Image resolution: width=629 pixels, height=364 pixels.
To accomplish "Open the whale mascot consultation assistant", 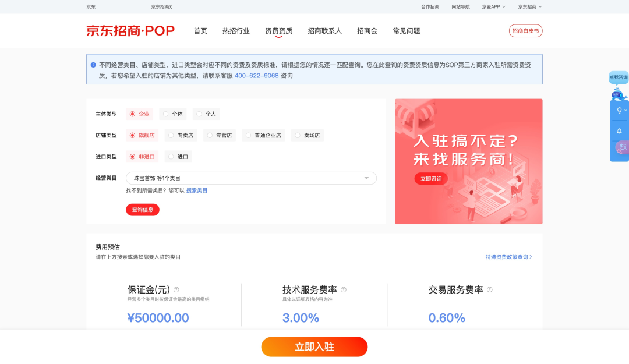I will (618, 95).
